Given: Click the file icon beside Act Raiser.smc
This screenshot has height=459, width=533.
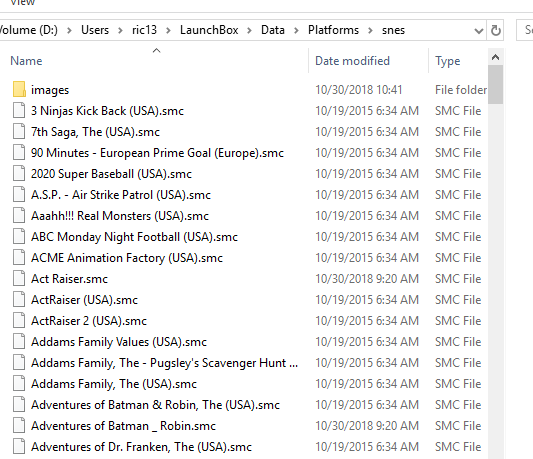Looking at the screenshot, I should pos(19,278).
